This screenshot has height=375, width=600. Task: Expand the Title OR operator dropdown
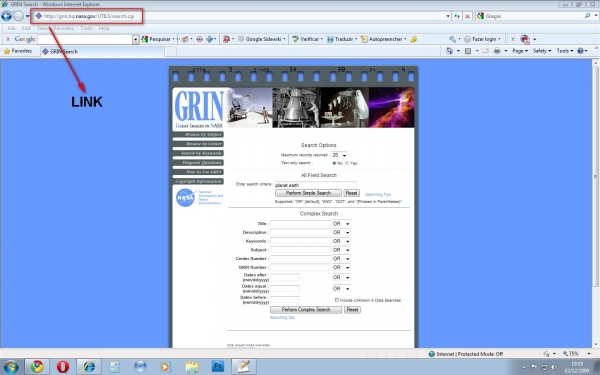point(341,223)
